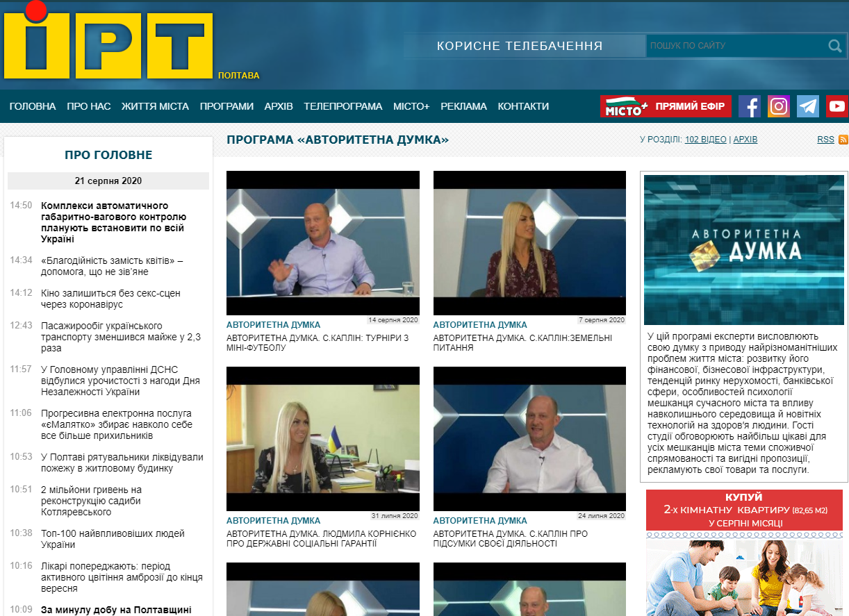Click АВТОРИТЕТНА ДУМКА category label, 14 серпня video
Viewport: 849px width, 616px height.
tap(273, 324)
